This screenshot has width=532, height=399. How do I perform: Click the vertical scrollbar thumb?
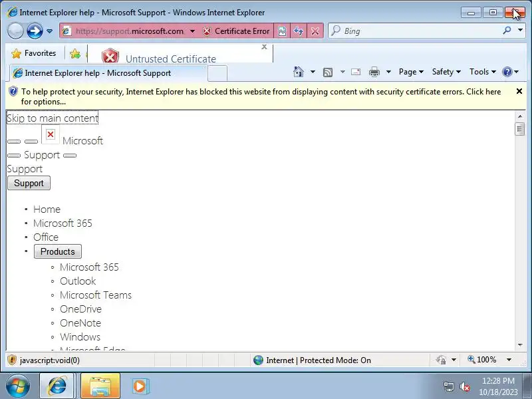click(520, 129)
